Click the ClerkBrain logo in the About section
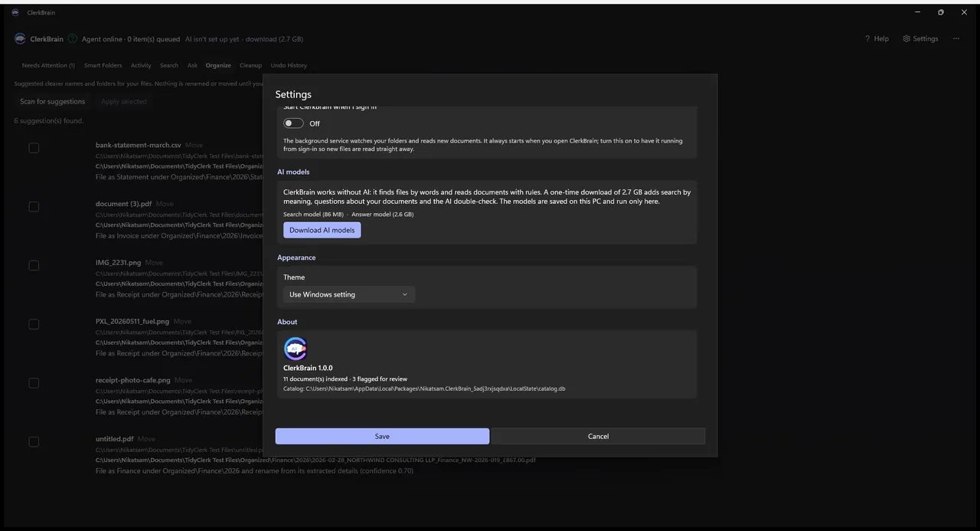Viewport: 980px width, 531px height. (x=296, y=349)
